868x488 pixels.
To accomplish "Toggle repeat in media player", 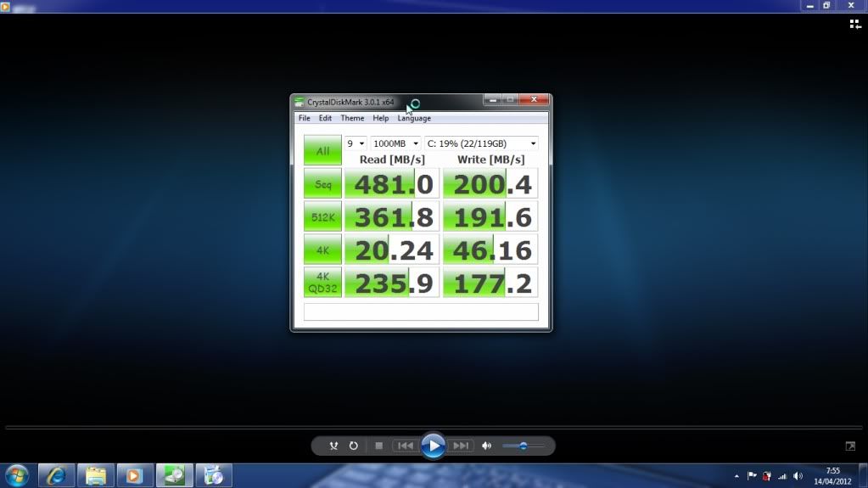I will (353, 446).
